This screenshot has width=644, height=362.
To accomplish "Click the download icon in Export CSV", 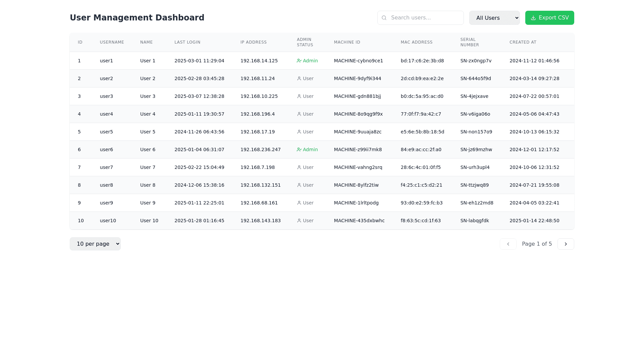I will pyautogui.click(x=533, y=18).
